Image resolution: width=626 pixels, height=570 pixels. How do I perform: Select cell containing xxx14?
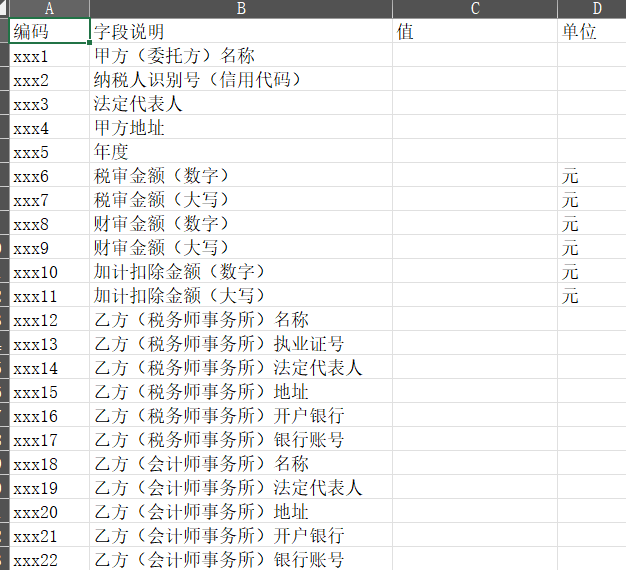(x=50, y=366)
